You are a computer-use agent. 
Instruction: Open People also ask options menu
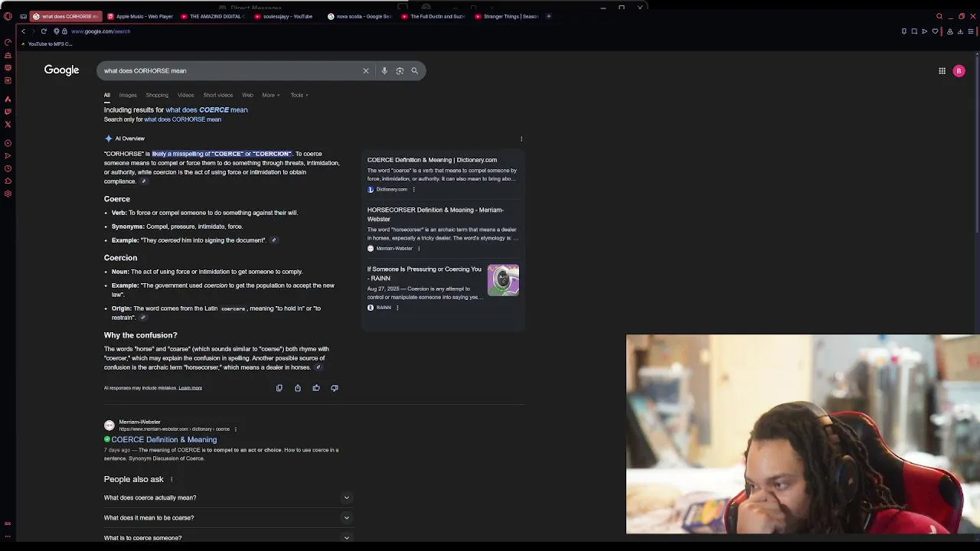pos(171,480)
